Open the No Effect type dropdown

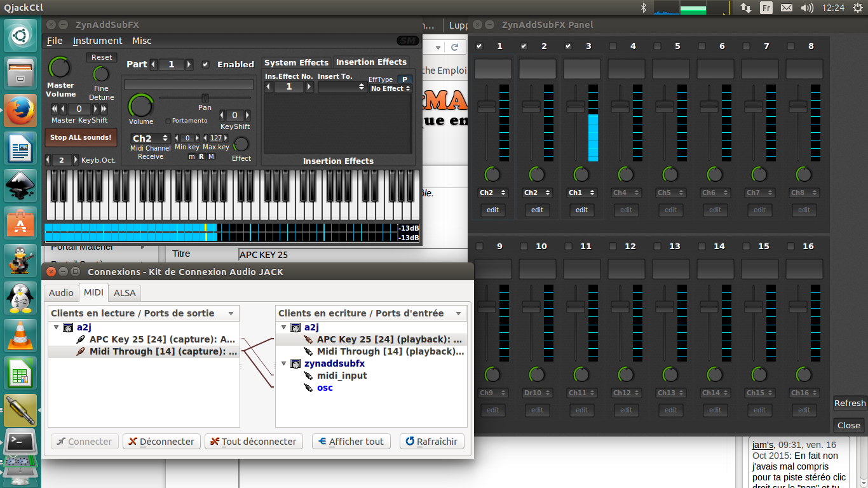tap(391, 89)
